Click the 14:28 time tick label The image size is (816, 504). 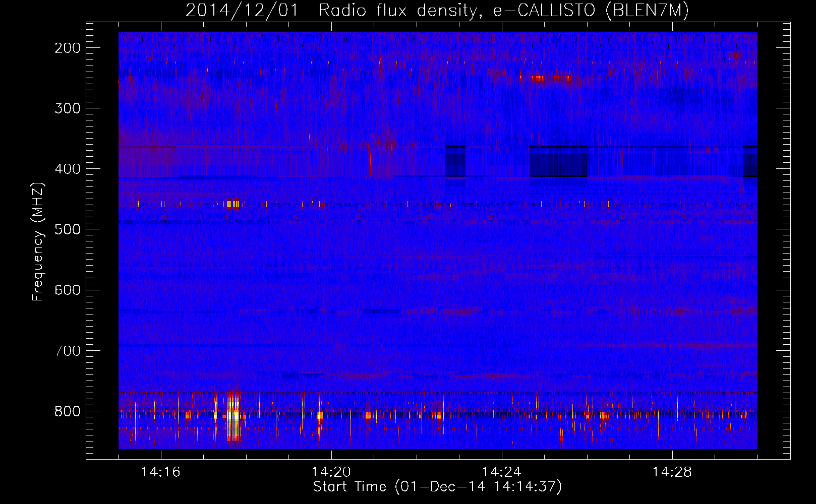672,472
